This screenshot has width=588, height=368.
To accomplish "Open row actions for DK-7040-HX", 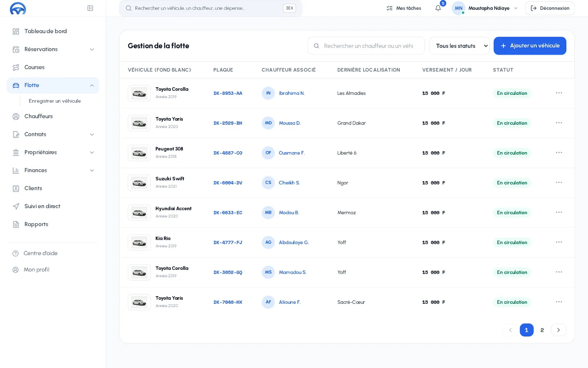I will coord(559,302).
